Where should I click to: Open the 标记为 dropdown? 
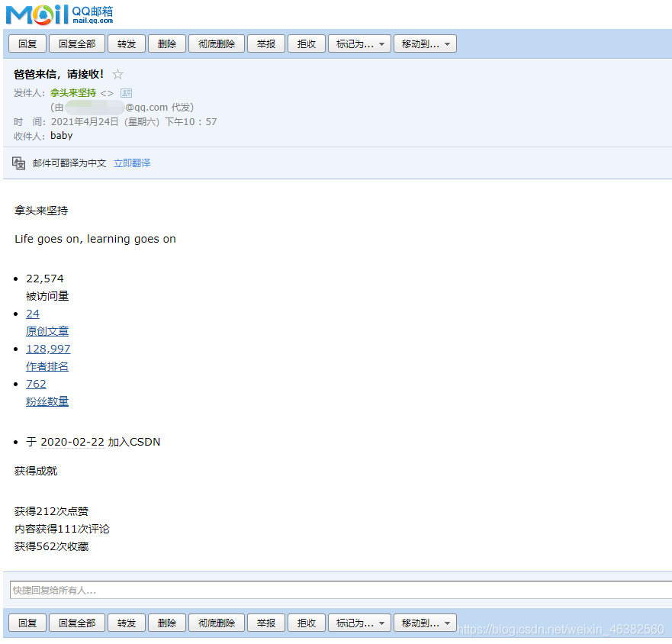359,43
